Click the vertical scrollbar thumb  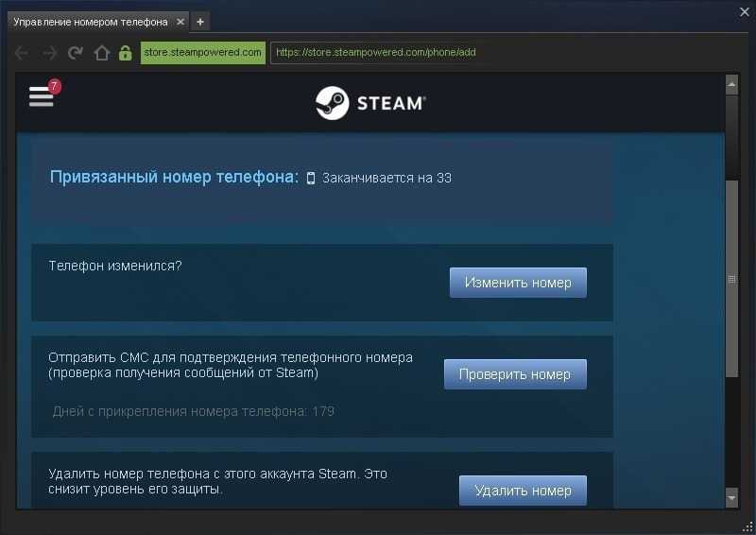731,278
